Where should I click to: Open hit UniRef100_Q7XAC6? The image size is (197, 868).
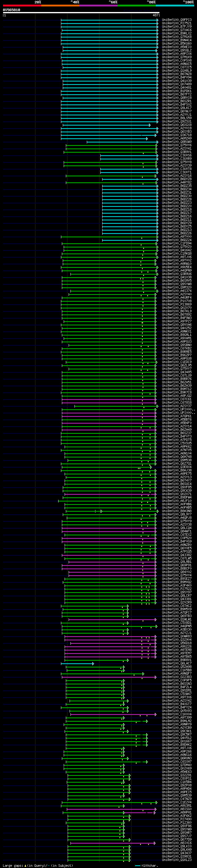pos(177,30)
